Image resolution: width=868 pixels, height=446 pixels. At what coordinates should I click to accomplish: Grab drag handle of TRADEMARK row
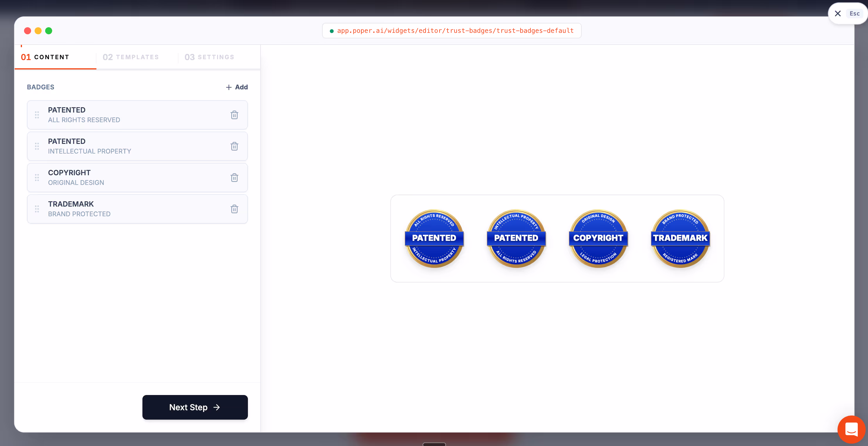point(37,209)
